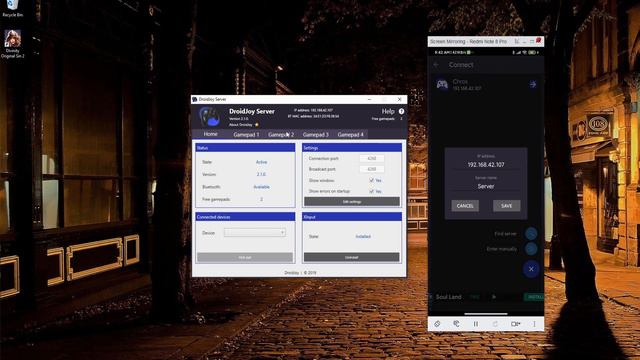Click the Kick out button
The height and width of the screenshot is (360, 640).
click(x=245, y=258)
